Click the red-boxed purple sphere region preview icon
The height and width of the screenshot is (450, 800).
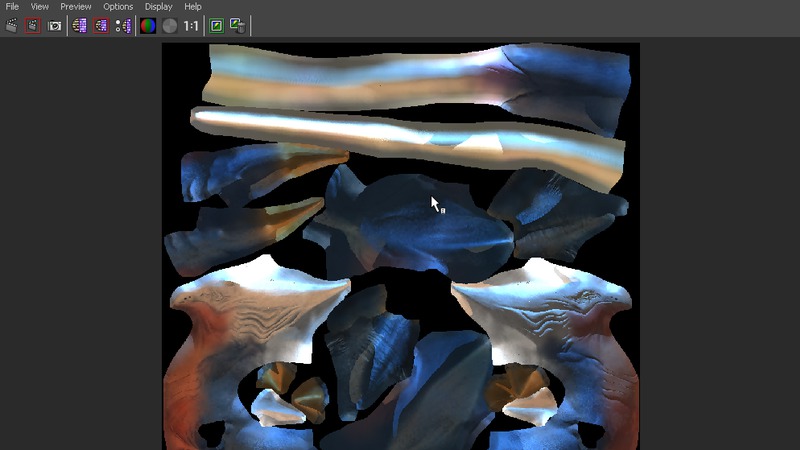point(101,26)
